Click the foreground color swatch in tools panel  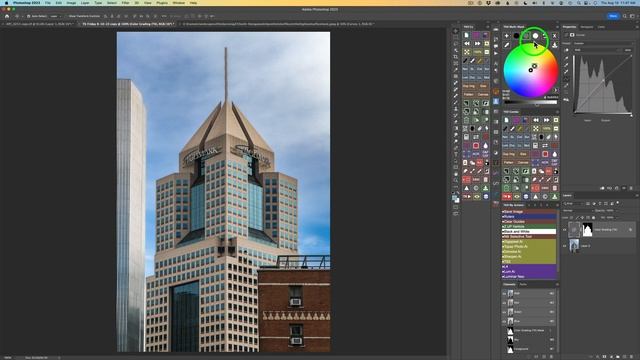454,198
